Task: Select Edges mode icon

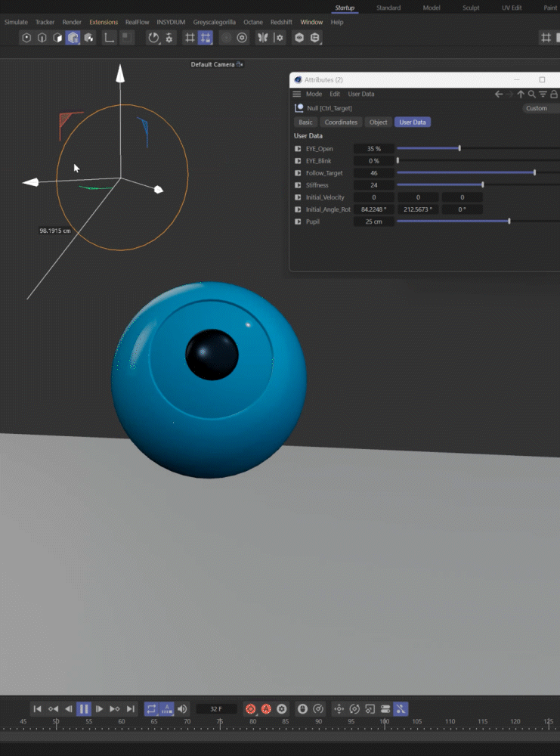Action: 42,38
